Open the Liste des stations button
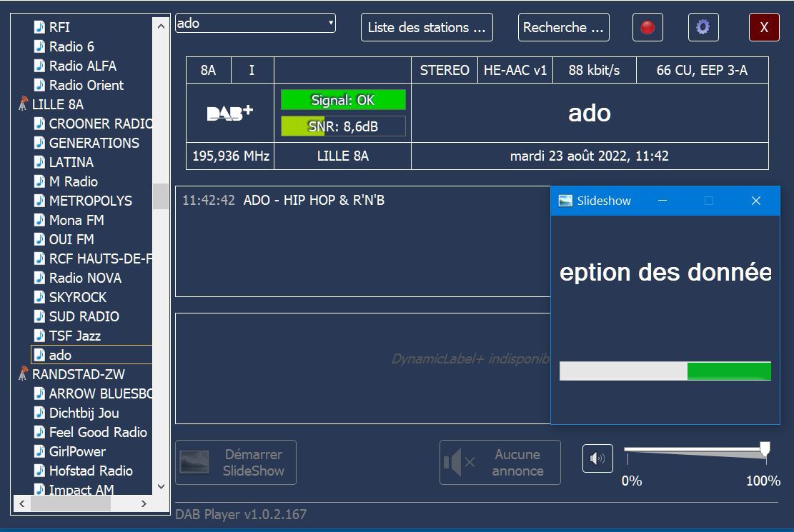794x532 pixels. 427,27
